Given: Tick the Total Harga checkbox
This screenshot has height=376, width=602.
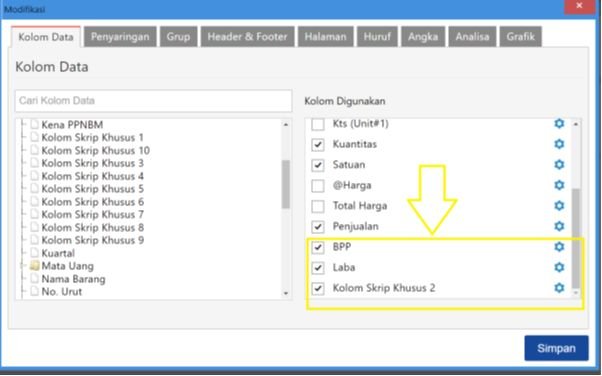Looking at the screenshot, I should coord(318,206).
